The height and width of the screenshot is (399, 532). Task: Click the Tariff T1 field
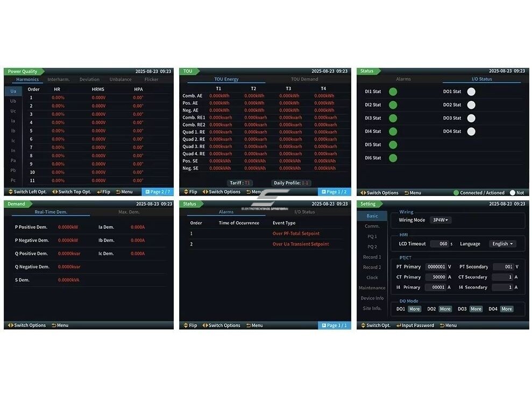(240, 183)
